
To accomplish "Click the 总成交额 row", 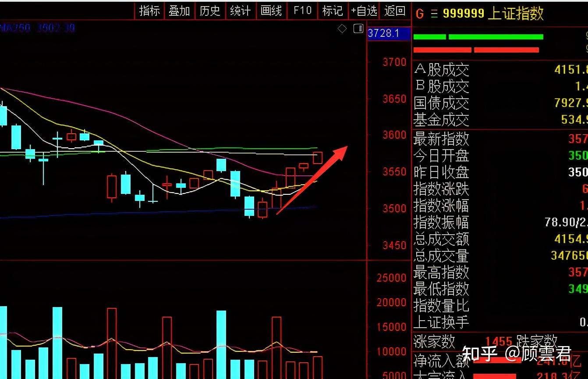I will tap(500, 239).
